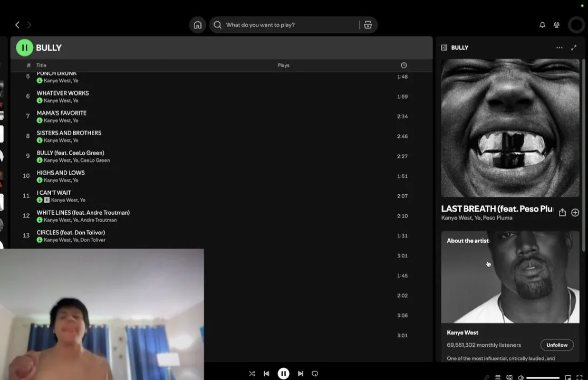The image size is (588, 380).
Task: Open the CeeLo Green artist link on track 9
Action: [95, 160]
